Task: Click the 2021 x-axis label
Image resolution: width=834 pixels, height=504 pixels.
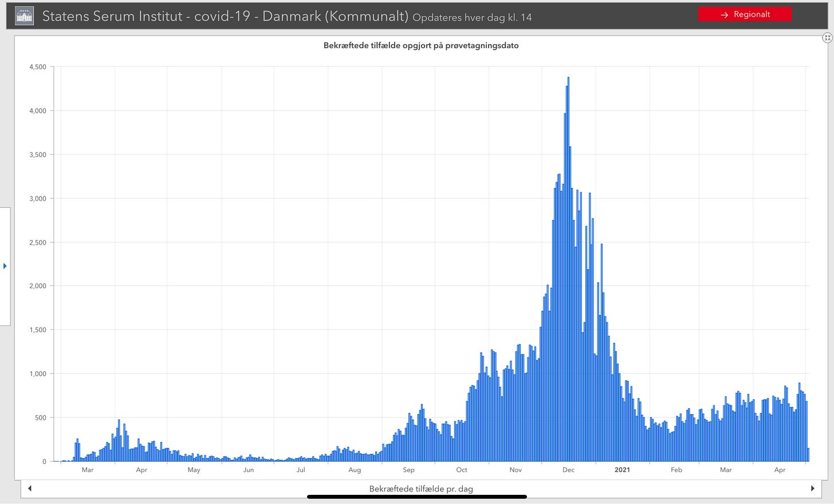Action: 622,470
